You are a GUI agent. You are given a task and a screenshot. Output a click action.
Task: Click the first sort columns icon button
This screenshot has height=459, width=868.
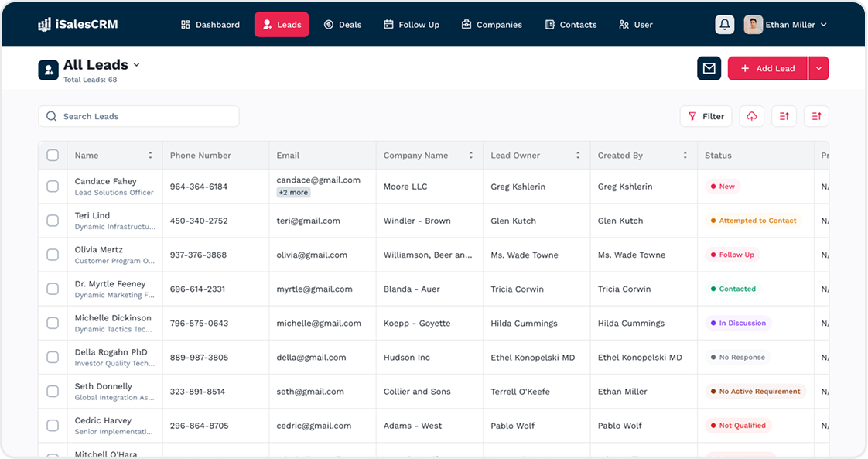click(784, 116)
